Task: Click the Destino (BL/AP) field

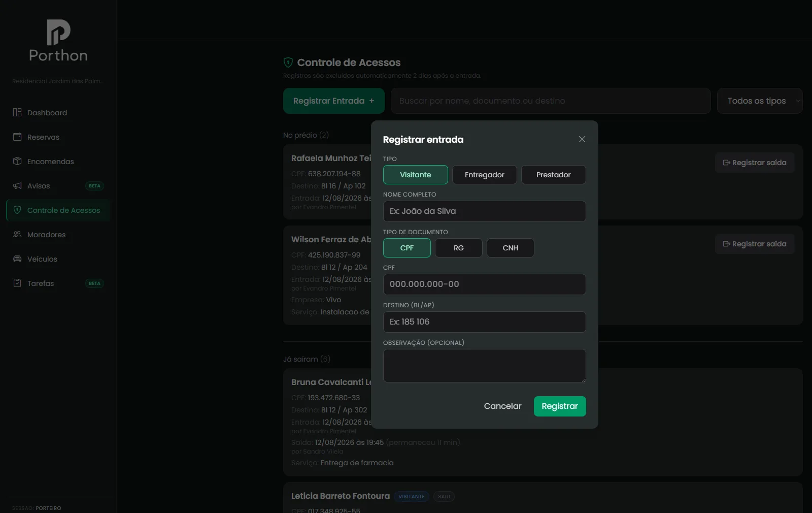Action: [x=485, y=322]
